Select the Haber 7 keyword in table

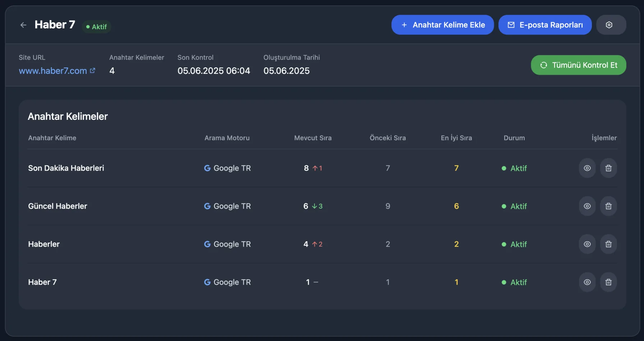(x=42, y=282)
